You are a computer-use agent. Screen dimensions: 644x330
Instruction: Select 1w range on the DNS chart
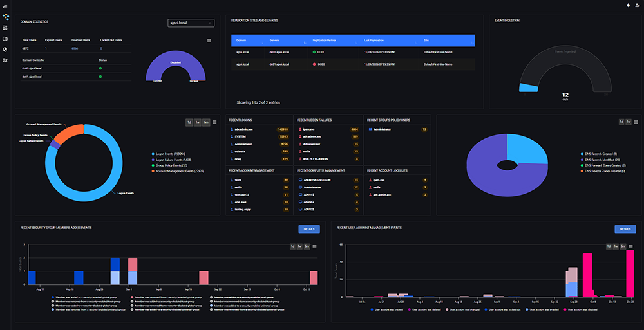tap(629, 122)
